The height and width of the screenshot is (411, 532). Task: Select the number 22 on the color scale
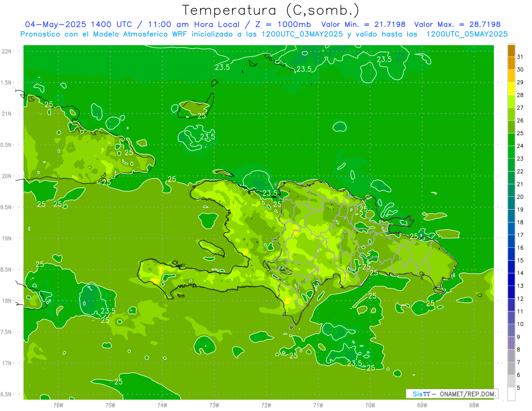point(520,171)
